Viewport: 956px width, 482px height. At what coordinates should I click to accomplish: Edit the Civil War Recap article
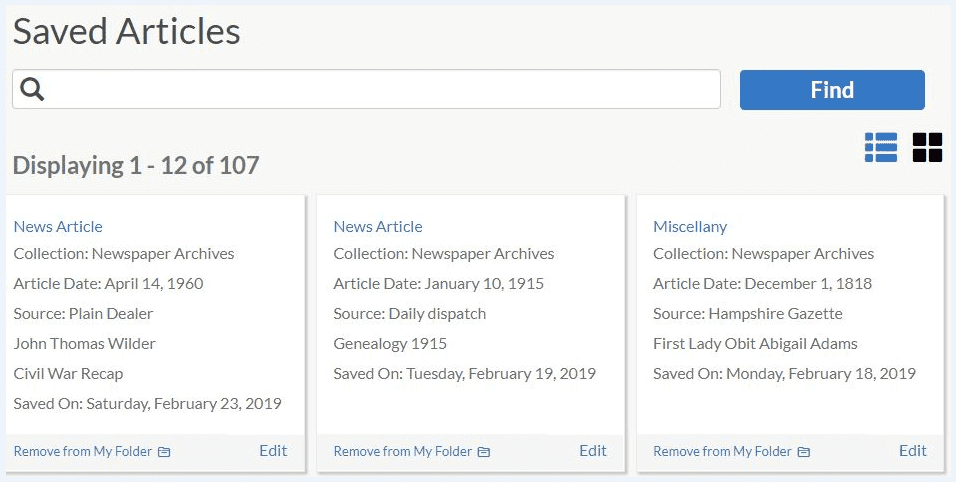tap(273, 451)
